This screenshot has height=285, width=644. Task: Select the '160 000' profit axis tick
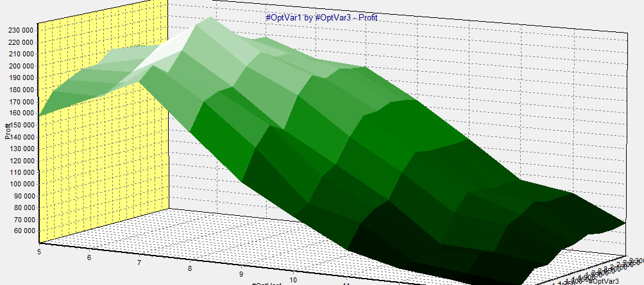pyautogui.click(x=22, y=113)
